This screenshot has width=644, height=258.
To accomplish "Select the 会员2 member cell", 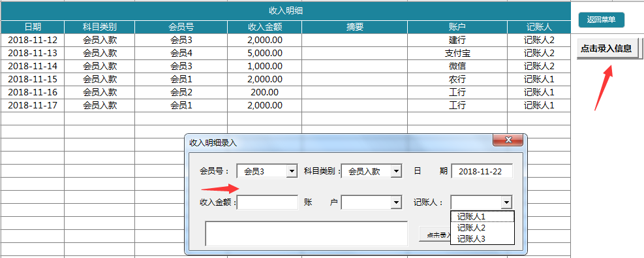I will [x=181, y=92].
